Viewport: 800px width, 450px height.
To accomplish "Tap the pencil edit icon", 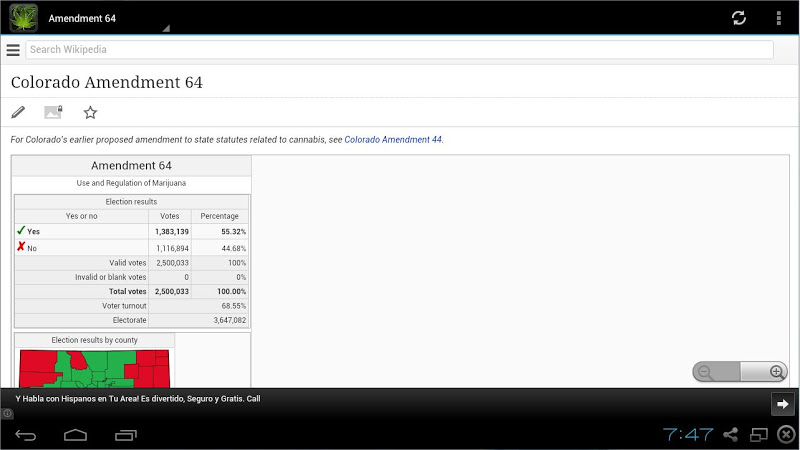I will click(18, 112).
